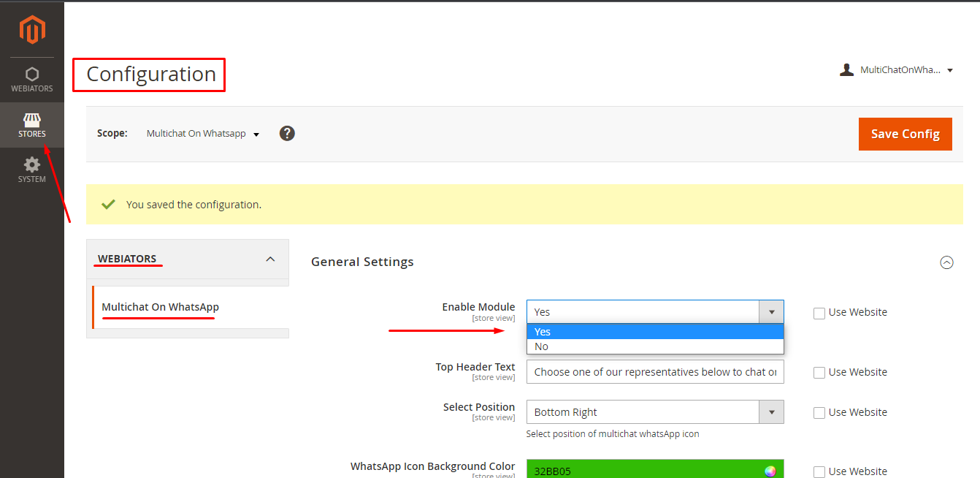Viewport: 980px width, 478px height.
Task: Open the Stores sidebar menu
Action: point(32,125)
